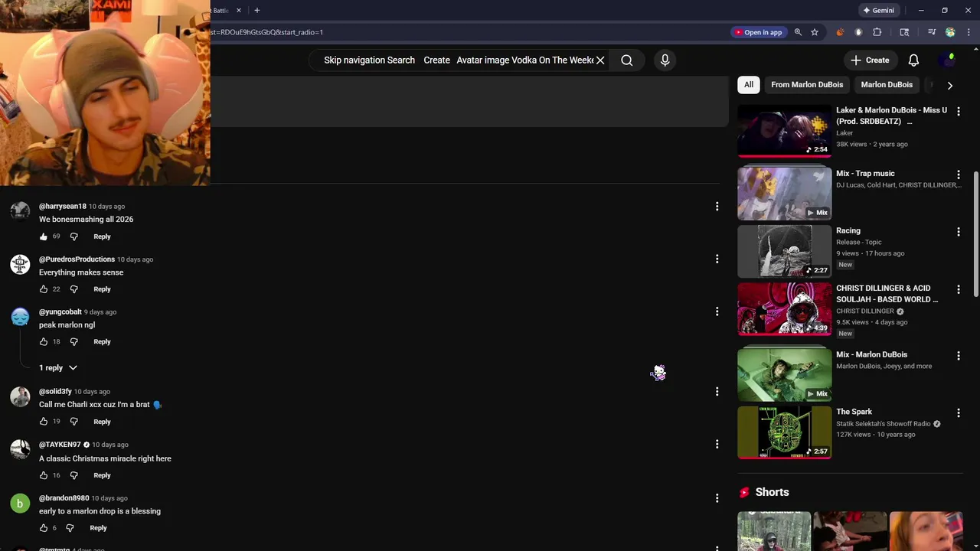Open 'Mix - Marlon DuBois' playlist title
This screenshot has width=980, height=551.
(x=871, y=354)
